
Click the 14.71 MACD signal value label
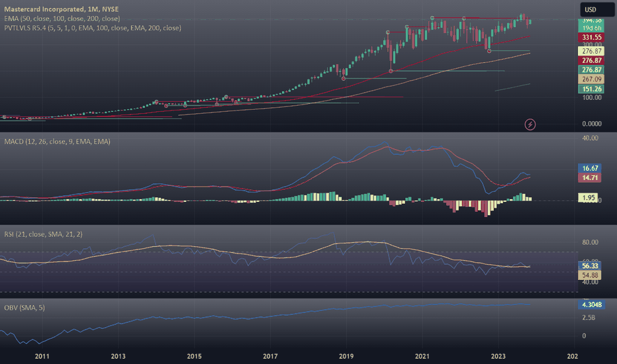point(590,177)
